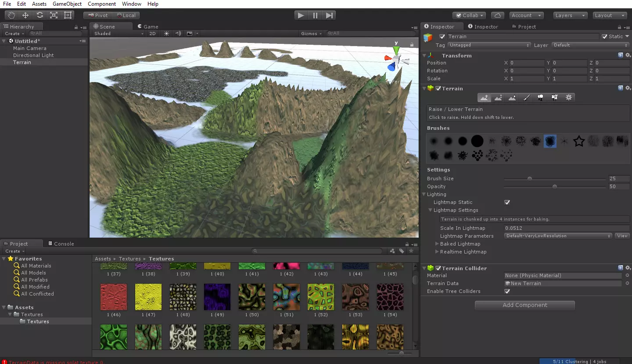The width and height of the screenshot is (632, 364).
Task: Click on the Brush Size slider
Action: [555, 178]
